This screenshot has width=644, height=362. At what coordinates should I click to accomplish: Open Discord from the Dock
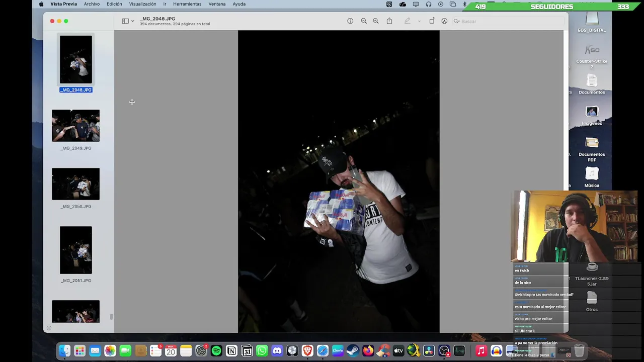pyautogui.click(x=277, y=351)
